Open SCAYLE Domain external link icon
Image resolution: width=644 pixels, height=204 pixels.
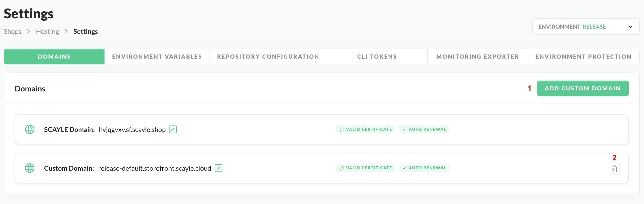pyautogui.click(x=173, y=129)
